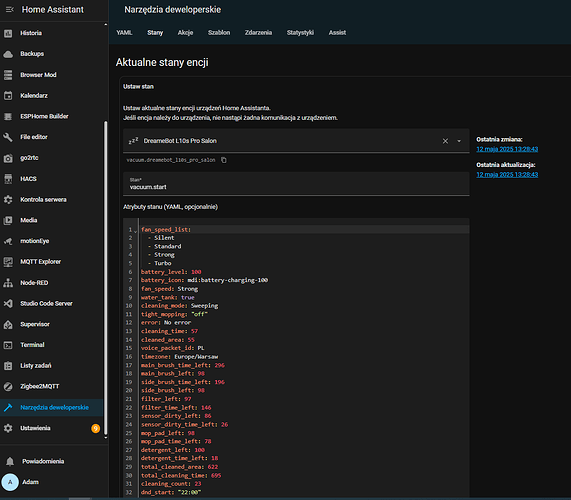Collapse the sidebar with the hamburger icon
Image resolution: width=571 pixels, height=500 pixels.
(10, 9)
